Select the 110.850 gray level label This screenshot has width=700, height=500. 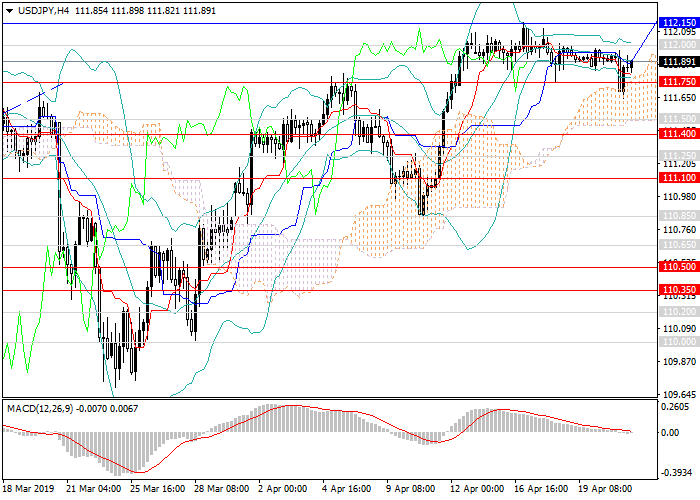click(x=679, y=216)
